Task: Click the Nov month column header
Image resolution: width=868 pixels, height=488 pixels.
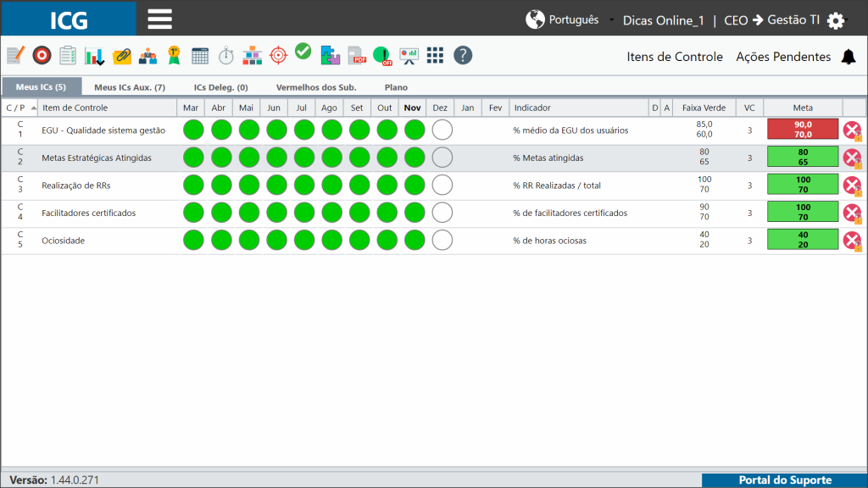Action: point(413,108)
